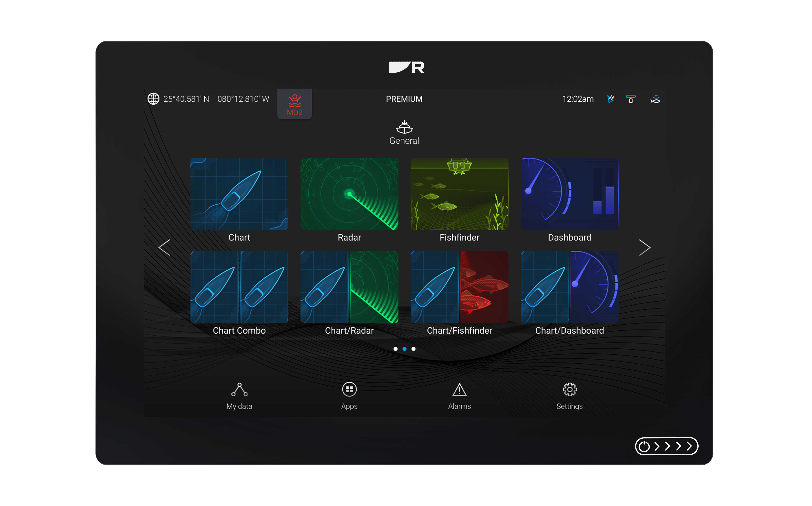This screenshot has height=506, width=812.
Task: Tap the sonar fish status icon
Action: point(655,99)
